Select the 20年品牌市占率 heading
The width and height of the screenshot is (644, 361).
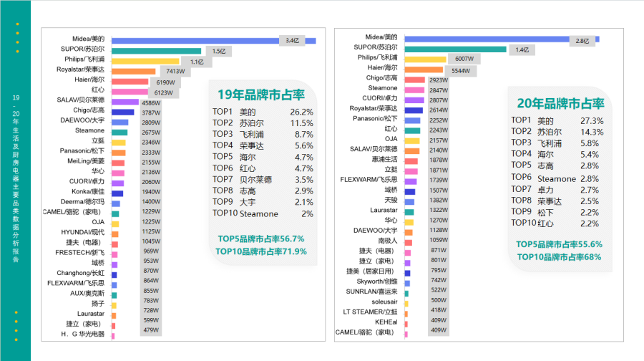point(555,102)
